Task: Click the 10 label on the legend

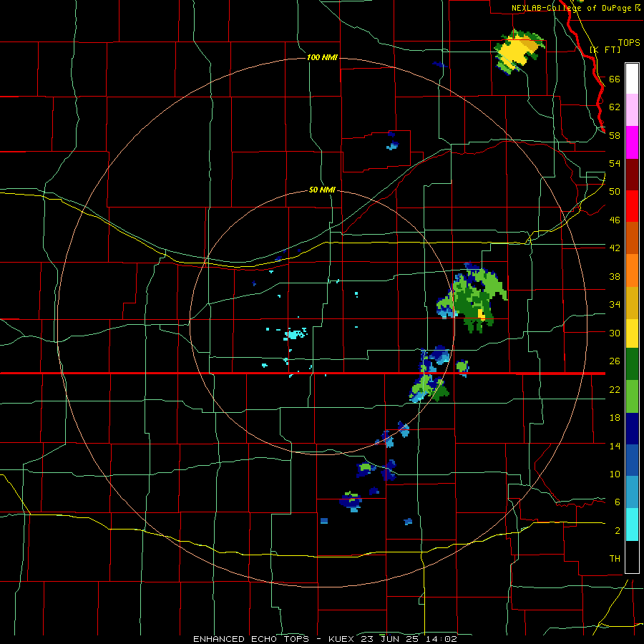Action: pyautogui.click(x=615, y=474)
